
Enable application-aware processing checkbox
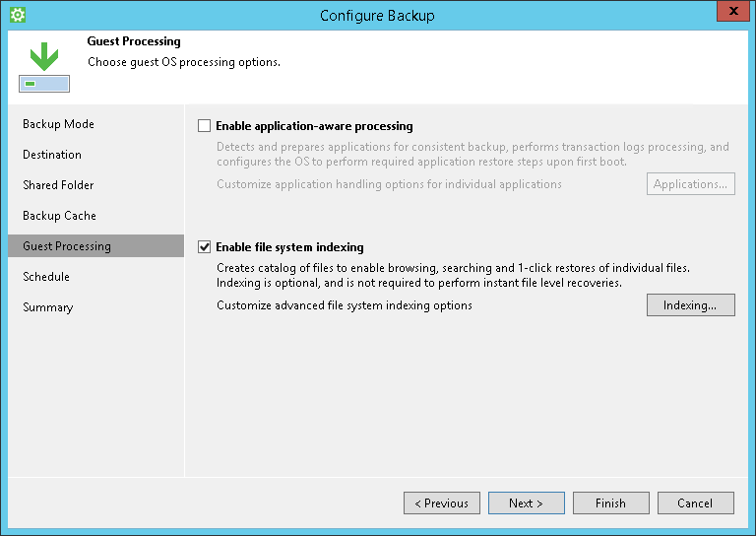coord(205,126)
